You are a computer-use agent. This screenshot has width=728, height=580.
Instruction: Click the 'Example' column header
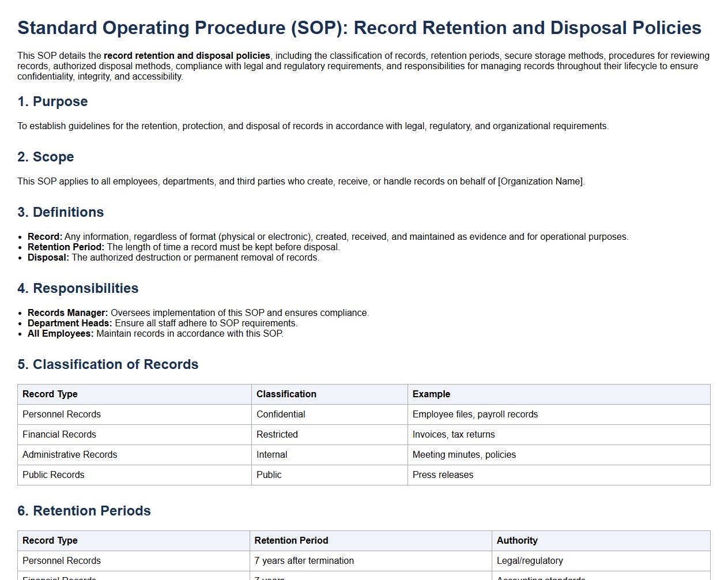tap(431, 394)
